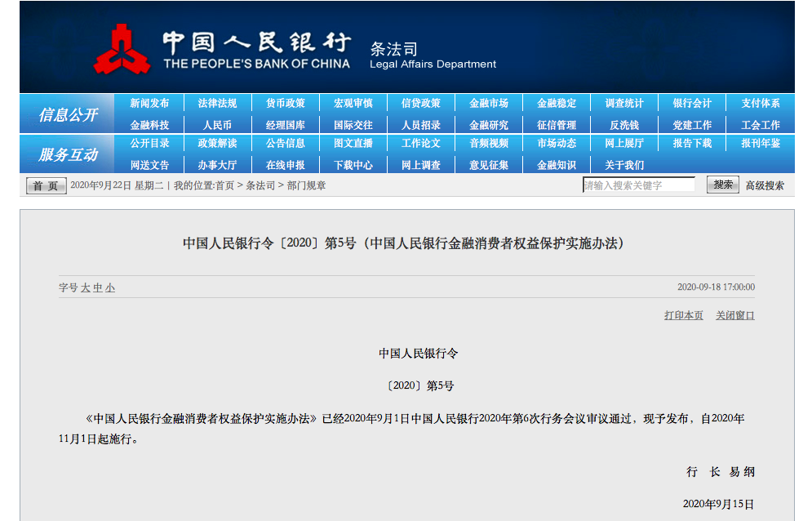Focus the search keyword input field
812x521 pixels.
638,185
